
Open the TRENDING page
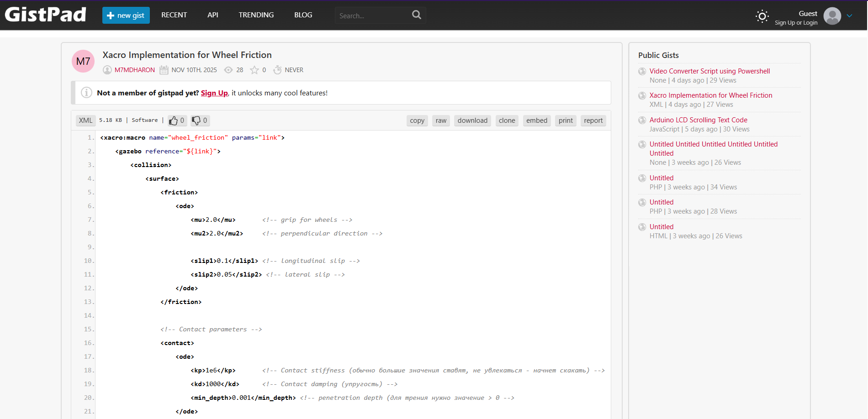(x=256, y=15)
